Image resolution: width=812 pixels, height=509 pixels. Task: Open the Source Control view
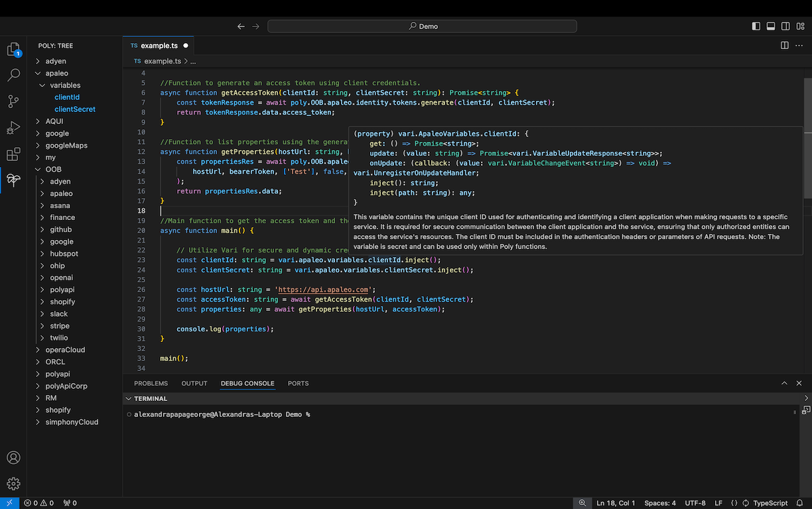click(x=13, y=101)
